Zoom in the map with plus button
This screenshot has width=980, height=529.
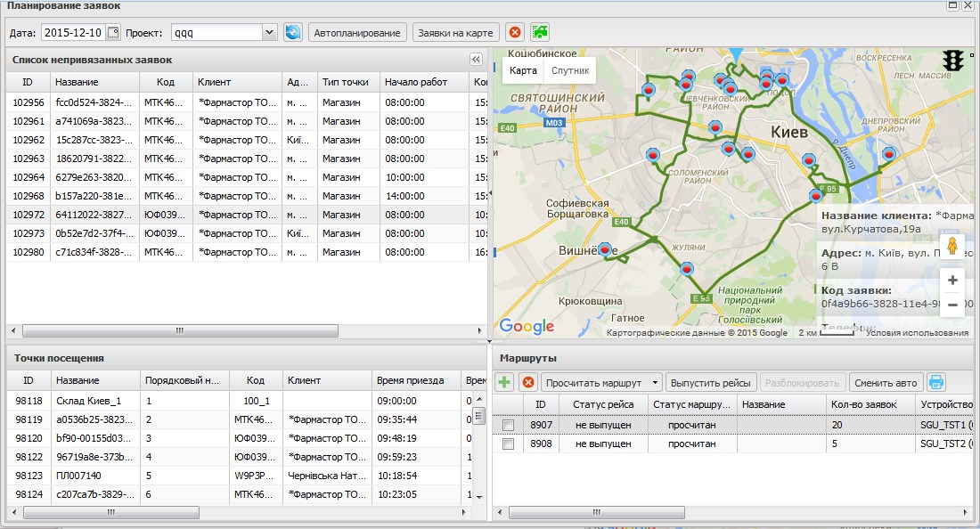click(x=952, y=280)
